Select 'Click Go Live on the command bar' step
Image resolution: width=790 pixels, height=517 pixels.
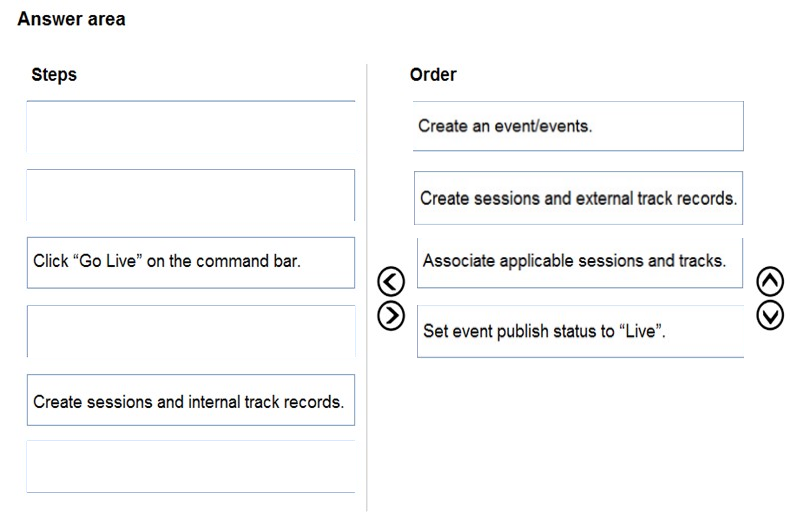point(191,263)
